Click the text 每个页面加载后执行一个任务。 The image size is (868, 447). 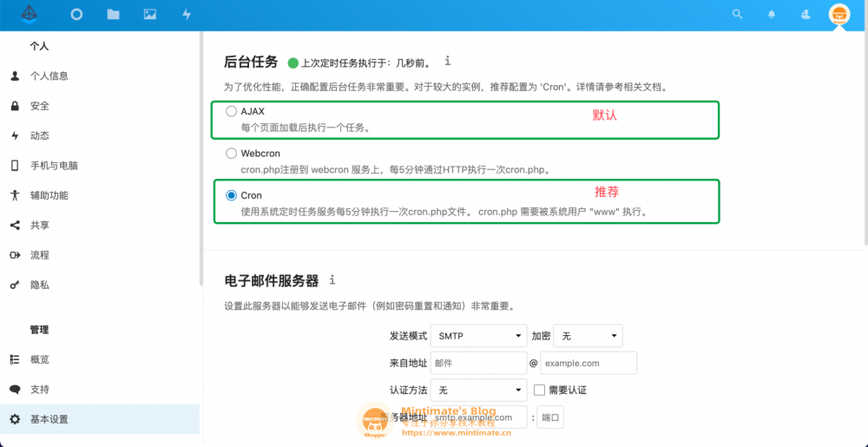(306, 128)
